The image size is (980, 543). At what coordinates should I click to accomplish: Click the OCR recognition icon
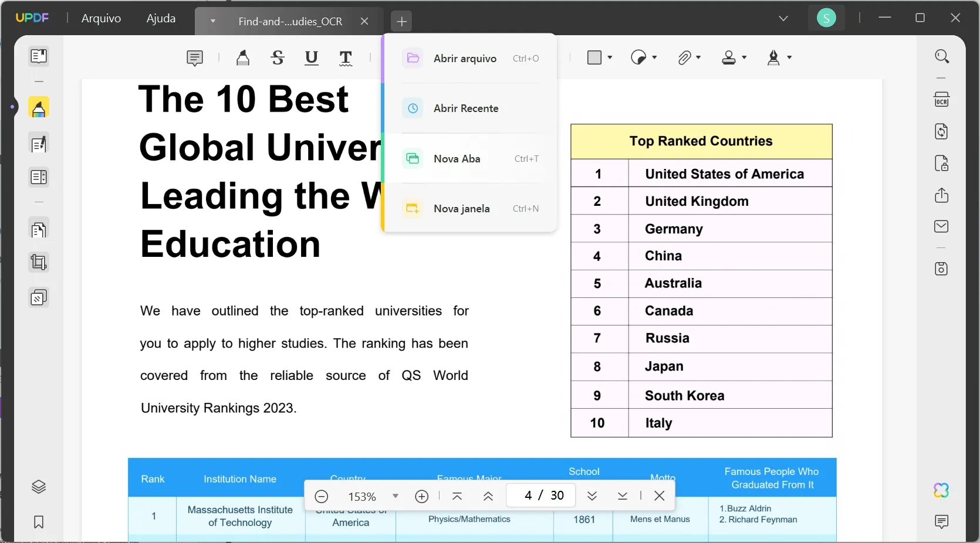coord(941,100)
